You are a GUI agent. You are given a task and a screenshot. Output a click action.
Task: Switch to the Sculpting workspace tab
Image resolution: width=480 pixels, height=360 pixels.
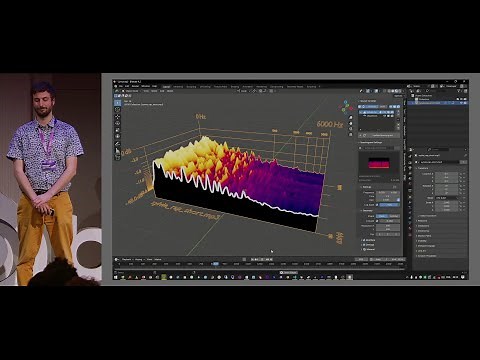click(x=191, y=87)
